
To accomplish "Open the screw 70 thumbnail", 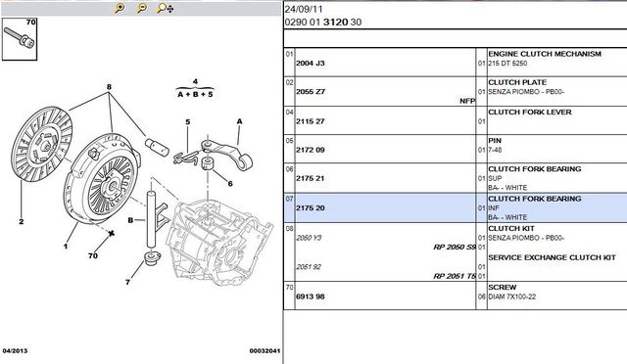I will pos(20,39).
